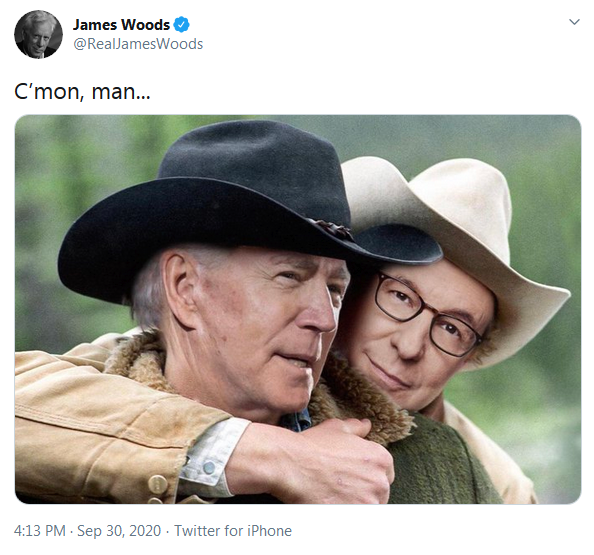
Task: Select the "C'mon, man..." tweet text
Action: 82,92
